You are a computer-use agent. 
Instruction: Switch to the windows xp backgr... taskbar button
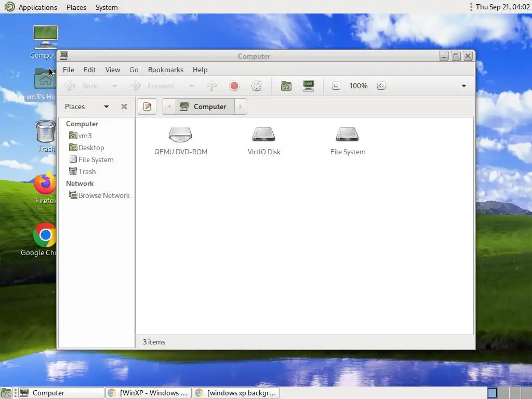coord(236,393)
